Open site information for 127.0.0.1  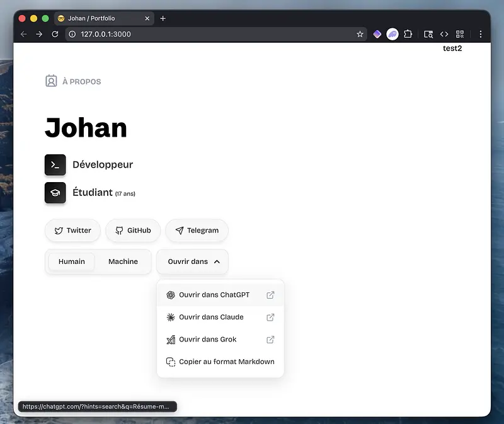[x=72, y=34]
